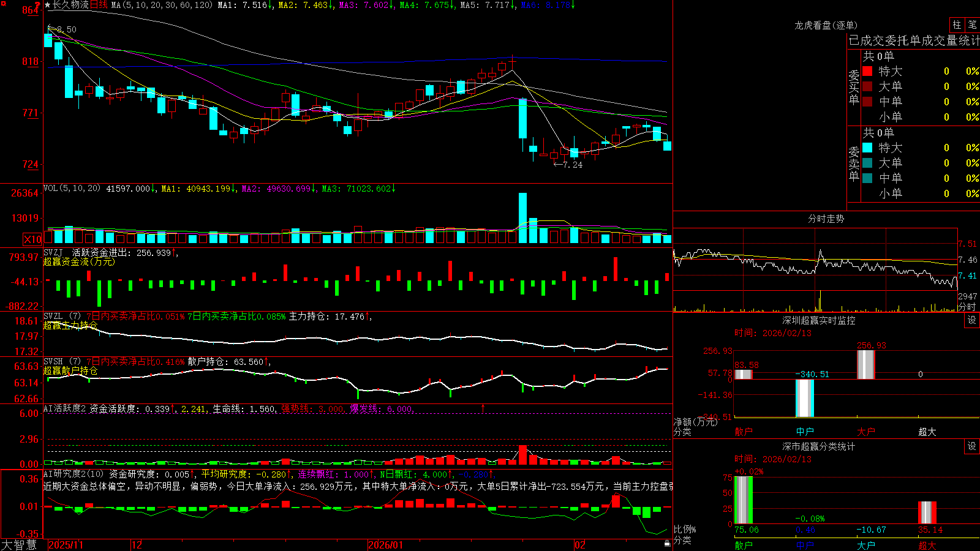This screenshot has height=551, width=980.
Task: Click the MA(5,10,20,30,60,120) indicator label
Action: click(162, 5)
